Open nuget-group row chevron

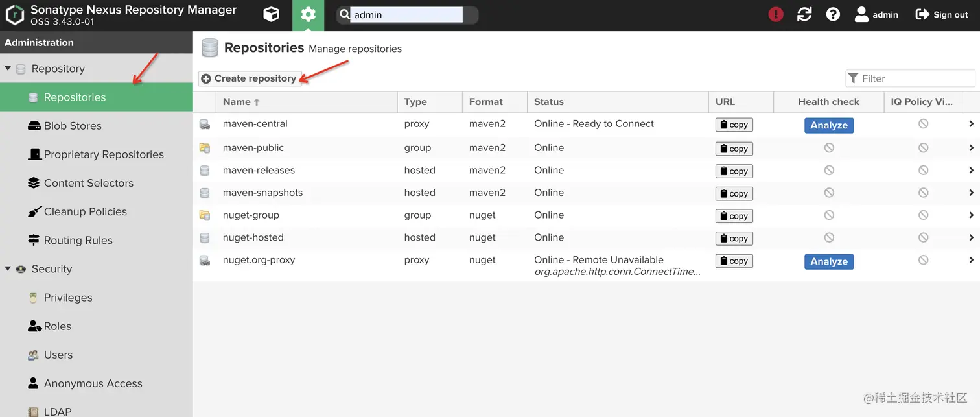pos(971,215)
